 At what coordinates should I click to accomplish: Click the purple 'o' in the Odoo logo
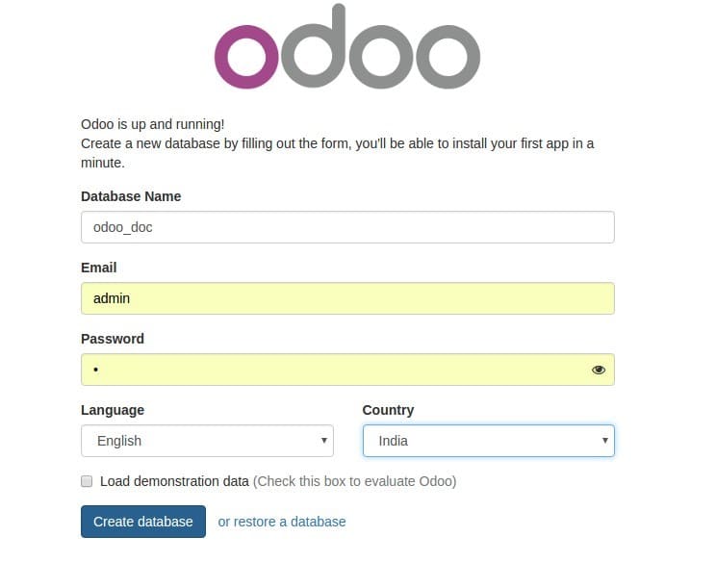[246, 57]
